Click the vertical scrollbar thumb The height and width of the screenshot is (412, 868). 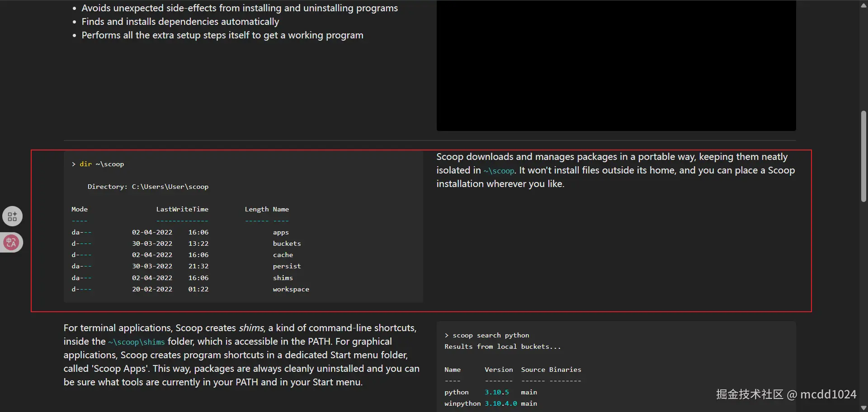pos(863,156)
